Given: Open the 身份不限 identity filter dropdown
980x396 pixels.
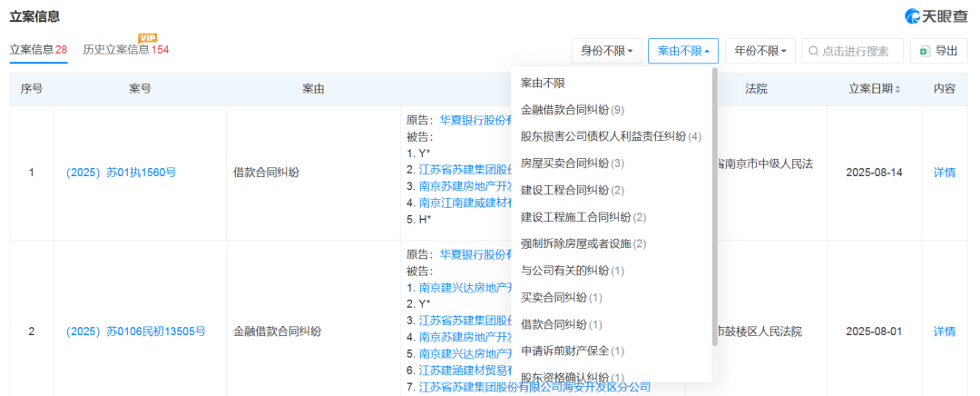Looking at the screenshot, I should pyautogui.click(x=607, y=51).
